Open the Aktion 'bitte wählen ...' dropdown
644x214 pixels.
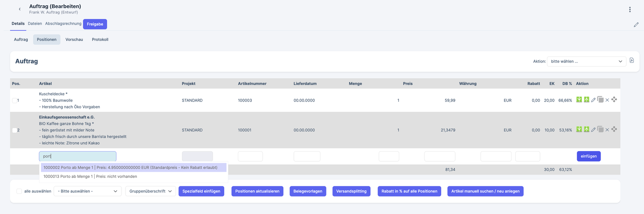click(x=586, y=61)
